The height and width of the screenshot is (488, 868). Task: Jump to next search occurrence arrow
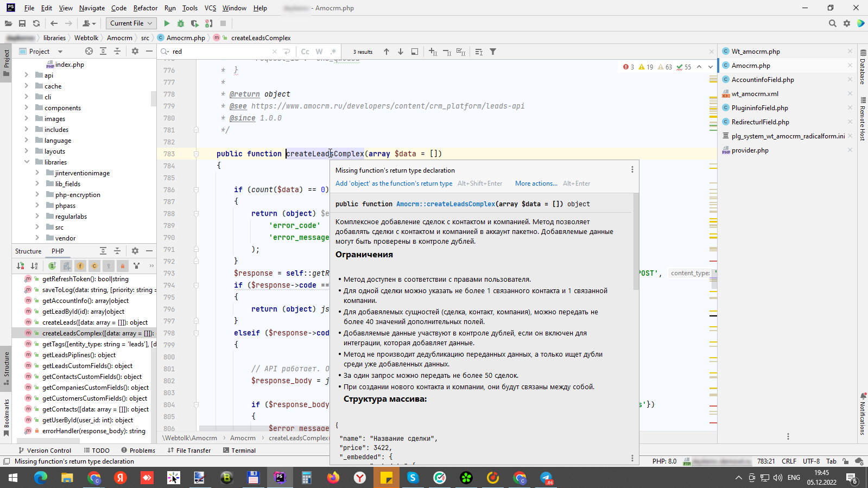point(401,52)
